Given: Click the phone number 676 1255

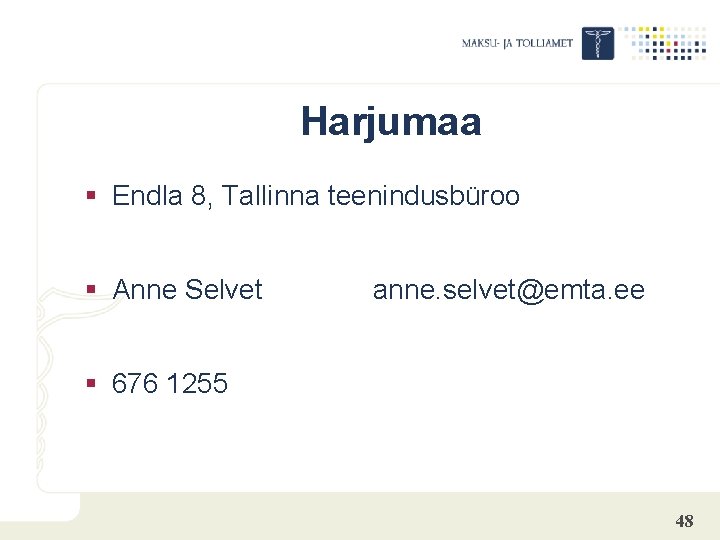Looking at the screenshot, I should [169, 383].
